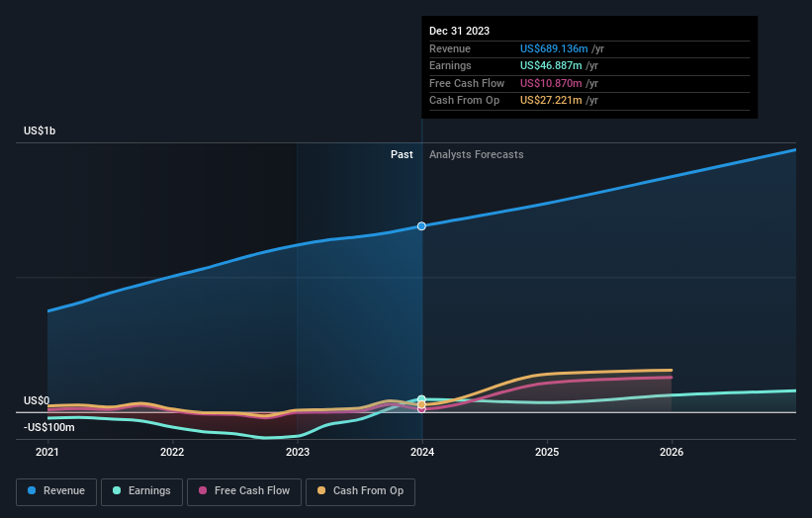Image resolution: width=812 pixels, height=518 pixels.
Task: Click the 2022 x-axis label
Action: pos(172,453)
